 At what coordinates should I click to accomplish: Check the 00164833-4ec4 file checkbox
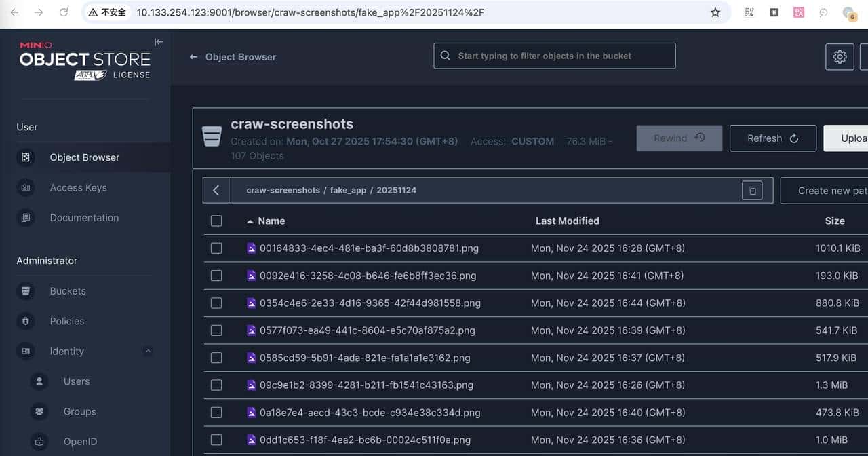click(x=216, y=248)
